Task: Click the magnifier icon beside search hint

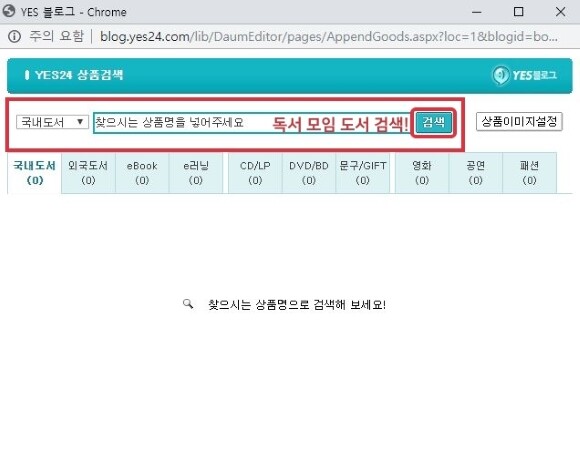Action: (188, 304)
